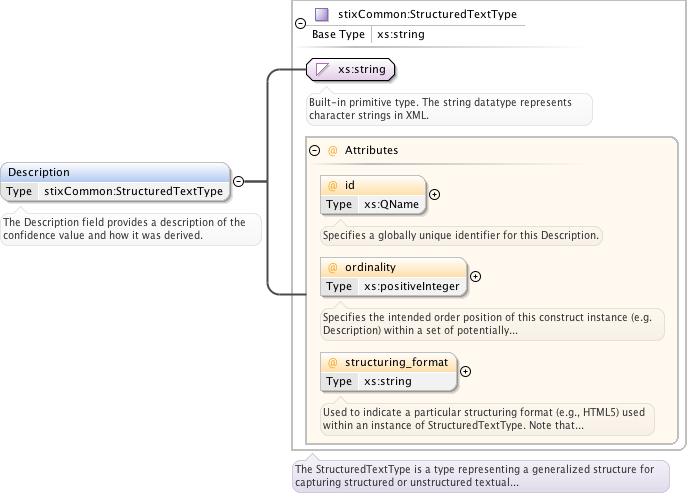Click the purple stixCommon:StructuredTextType type icon
Screen dimensions: 688x496
point(321,15)
